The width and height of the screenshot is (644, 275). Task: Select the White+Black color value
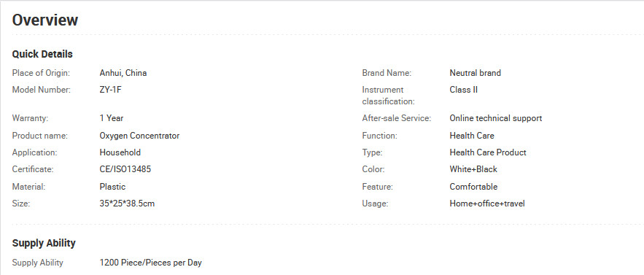pyautogui.click(x=473, y=169)
